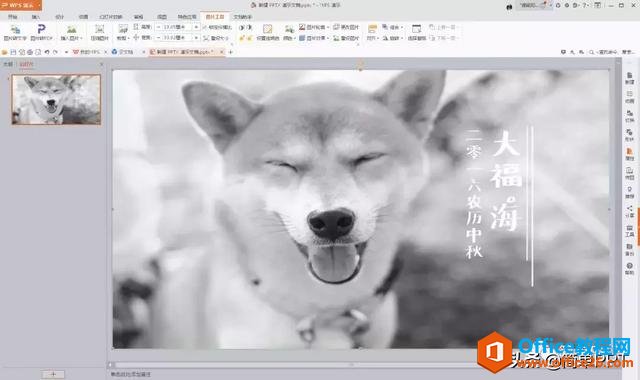
Task: Click the Insert Picture icon
Action: point(71,29)
